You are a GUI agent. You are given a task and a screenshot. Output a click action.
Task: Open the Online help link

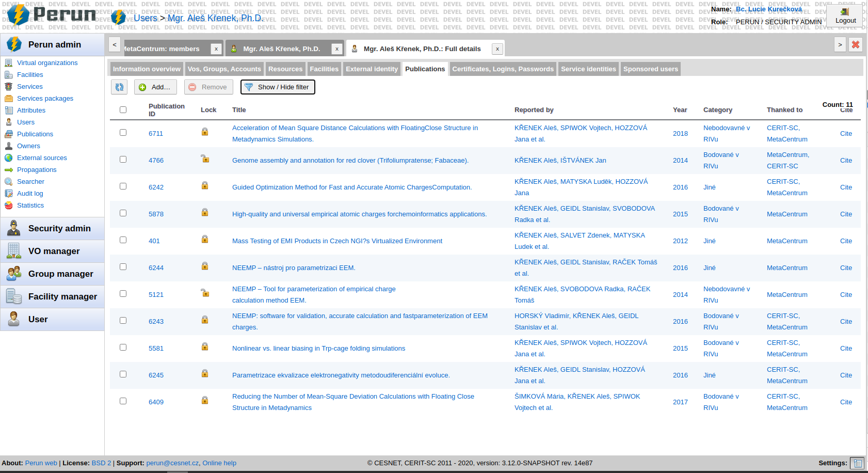(x=219, y=463)
